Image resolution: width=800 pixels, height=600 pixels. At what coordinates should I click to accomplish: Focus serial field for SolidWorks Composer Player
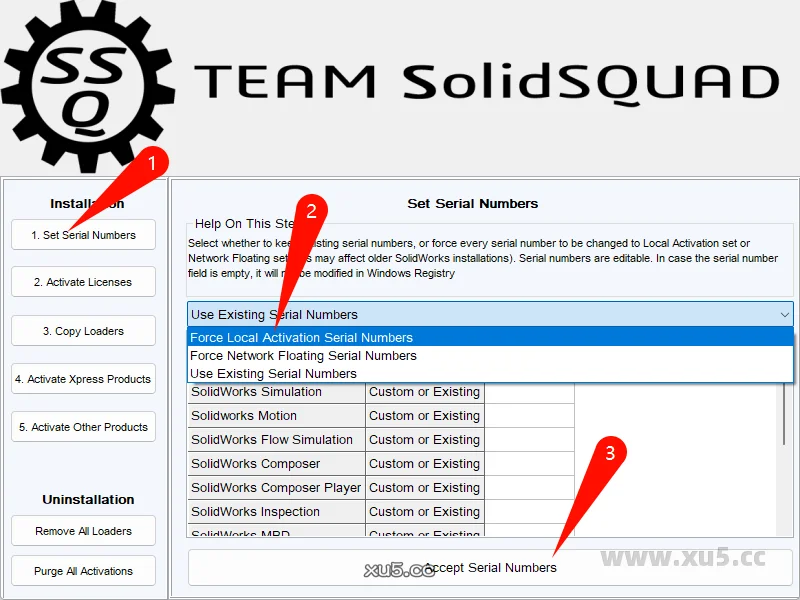point(529,488)
